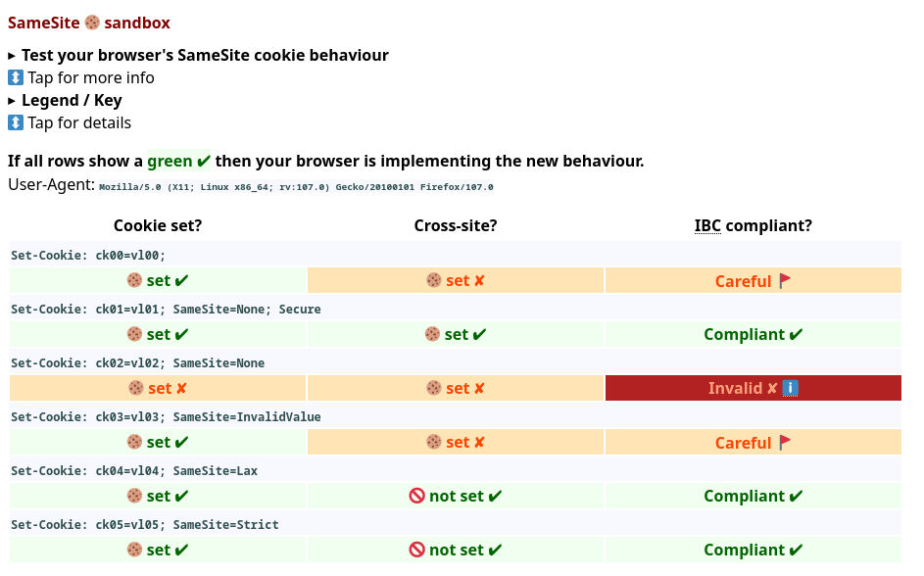Viewport: 924px width, 576px height.
Task: Select the 'Cookie set?' column header
Action: [x=157, y=225]
